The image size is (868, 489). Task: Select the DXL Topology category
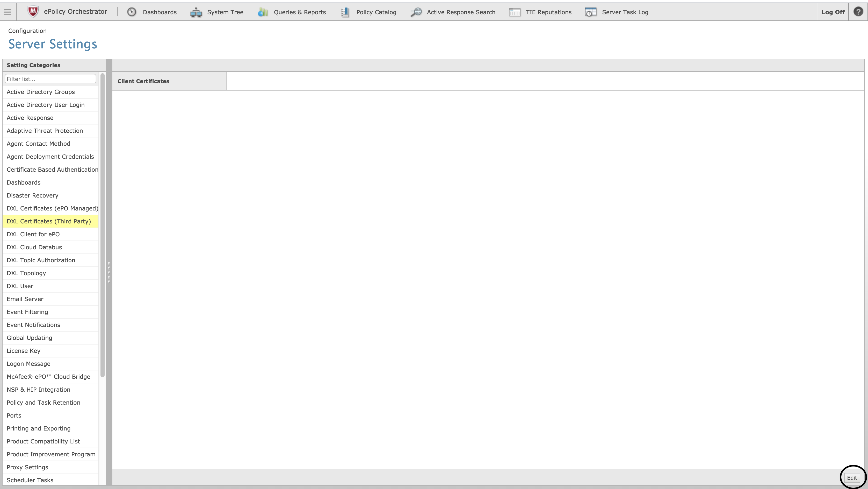pyautogui.click(x=26, y=273)
